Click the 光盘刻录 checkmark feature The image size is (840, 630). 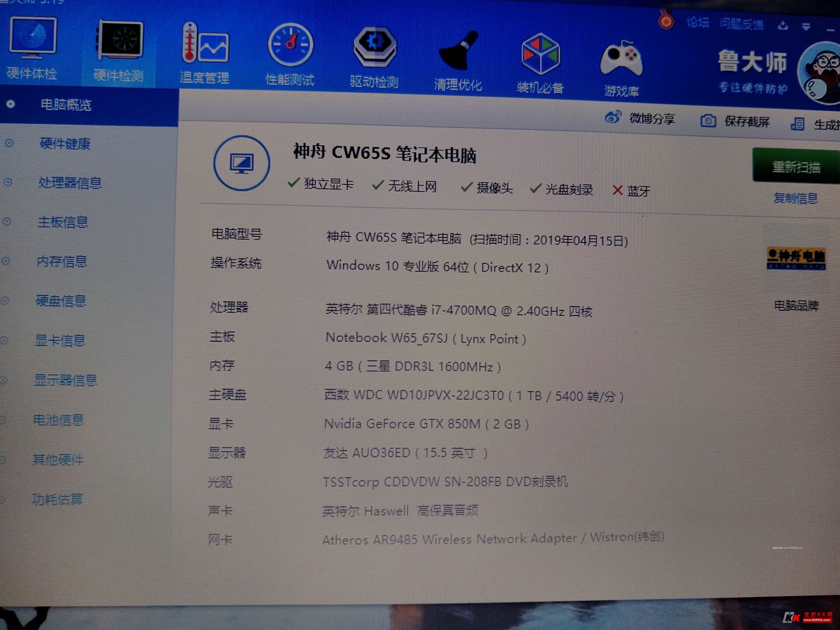[x=562, y=189]
